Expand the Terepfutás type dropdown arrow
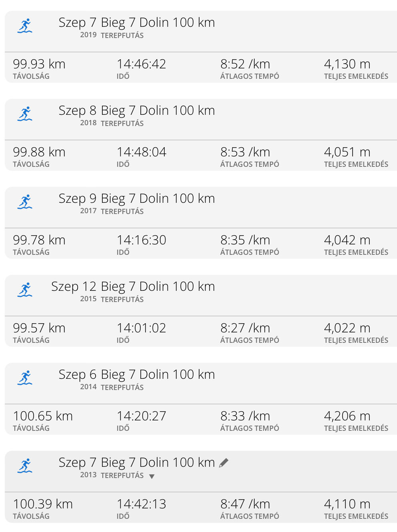Screen dimensions: 397x532 coord(152,476)
